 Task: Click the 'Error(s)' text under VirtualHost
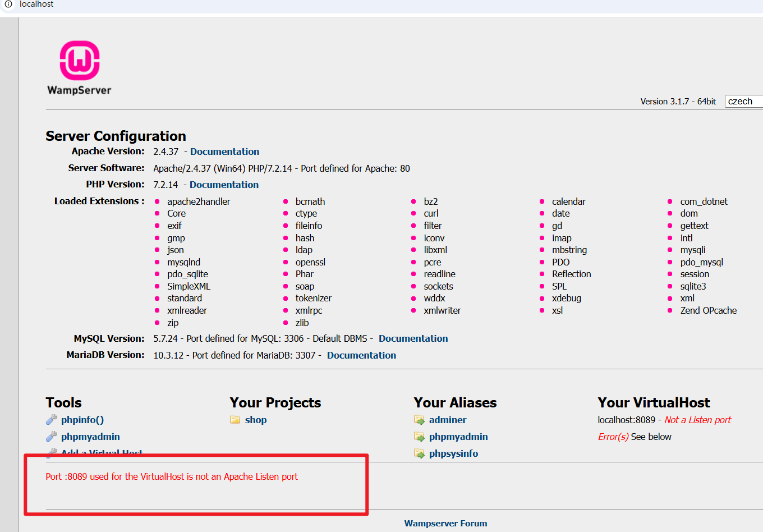613,437
